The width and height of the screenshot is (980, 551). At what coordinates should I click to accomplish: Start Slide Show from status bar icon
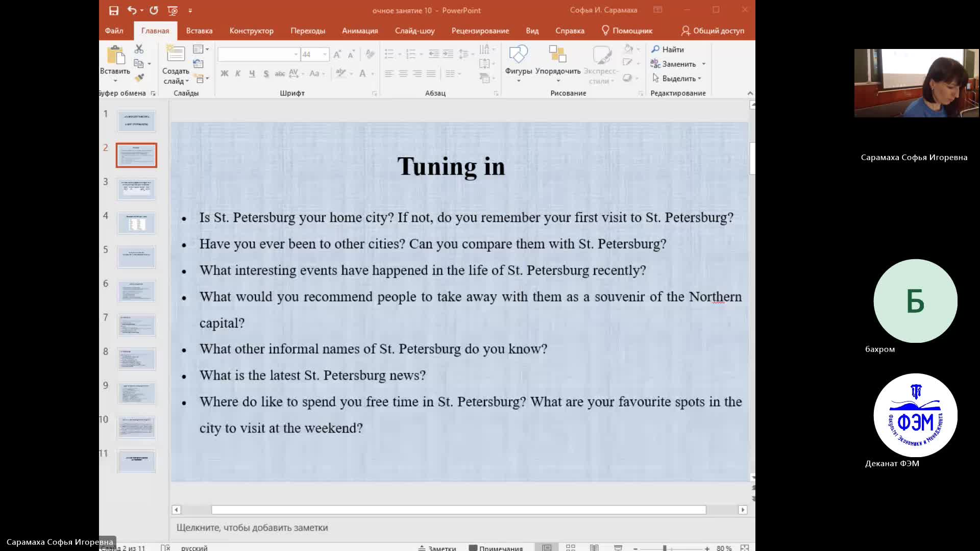coord(618,547)
